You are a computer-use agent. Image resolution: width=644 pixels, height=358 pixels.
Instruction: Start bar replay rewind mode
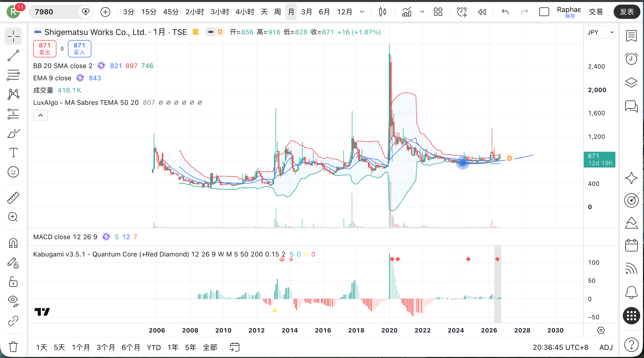482,12
